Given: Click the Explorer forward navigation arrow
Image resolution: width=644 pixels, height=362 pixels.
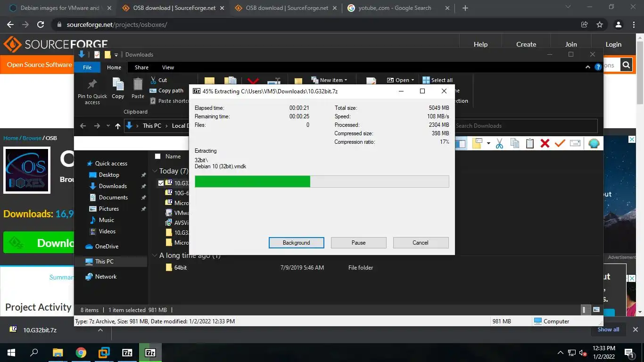Looking at the screenshot, I should pyautogui.click(x=97, y=126).
